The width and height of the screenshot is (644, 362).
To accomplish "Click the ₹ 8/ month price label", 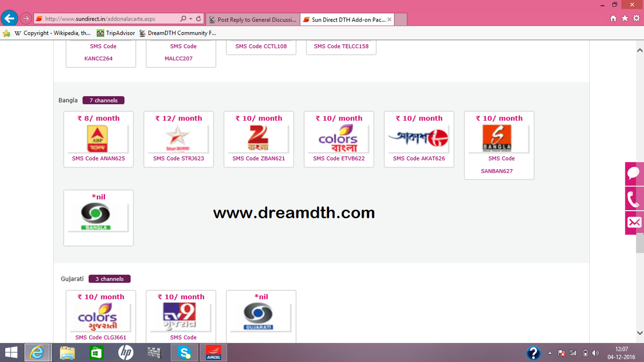I will [x=99, y=119].
